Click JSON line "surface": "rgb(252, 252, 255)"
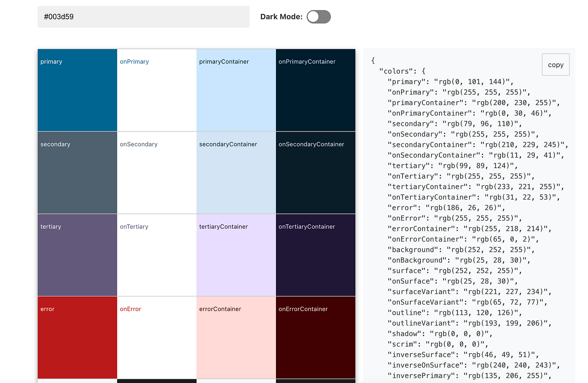Image resolution: width=588 pixels, height=383 pixels. [x=455, y=270]
